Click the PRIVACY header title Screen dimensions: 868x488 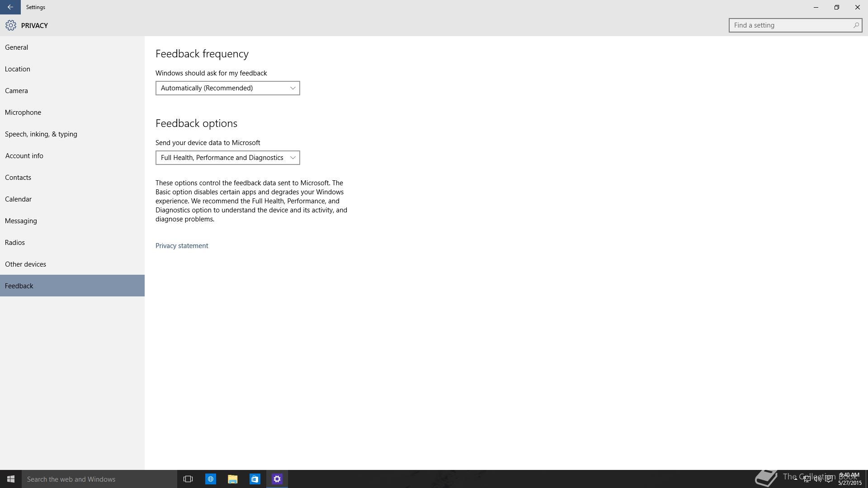[x=34, y=26]
